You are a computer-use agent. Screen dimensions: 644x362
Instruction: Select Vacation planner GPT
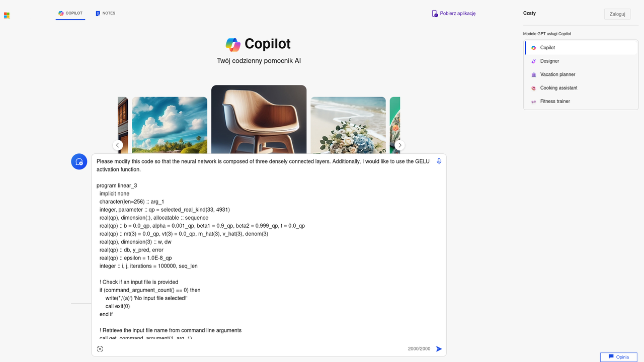tap(581, 74)
